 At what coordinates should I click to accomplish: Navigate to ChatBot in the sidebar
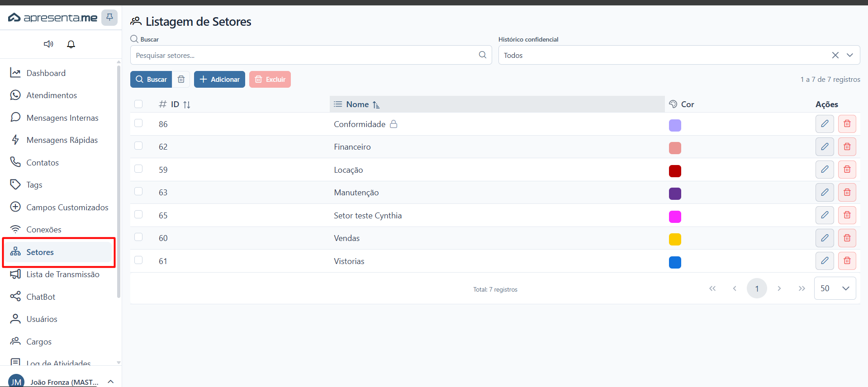tap(59, 297)
